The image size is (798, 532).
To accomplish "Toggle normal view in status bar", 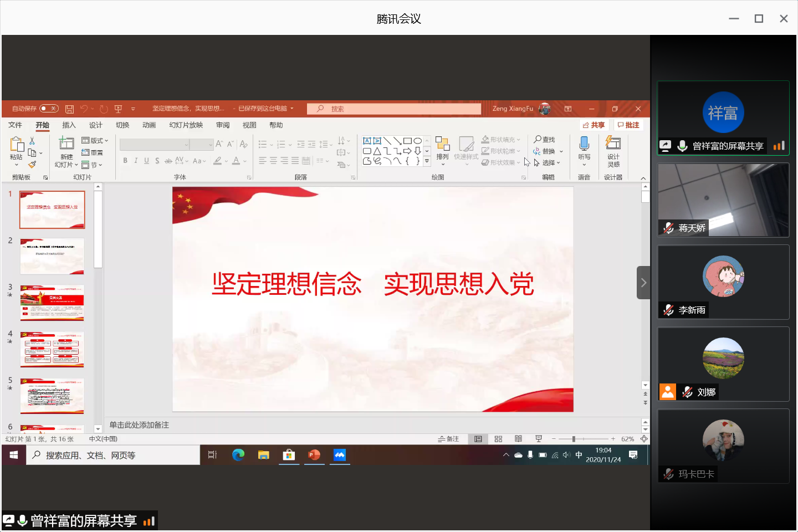I will (478, 439).
